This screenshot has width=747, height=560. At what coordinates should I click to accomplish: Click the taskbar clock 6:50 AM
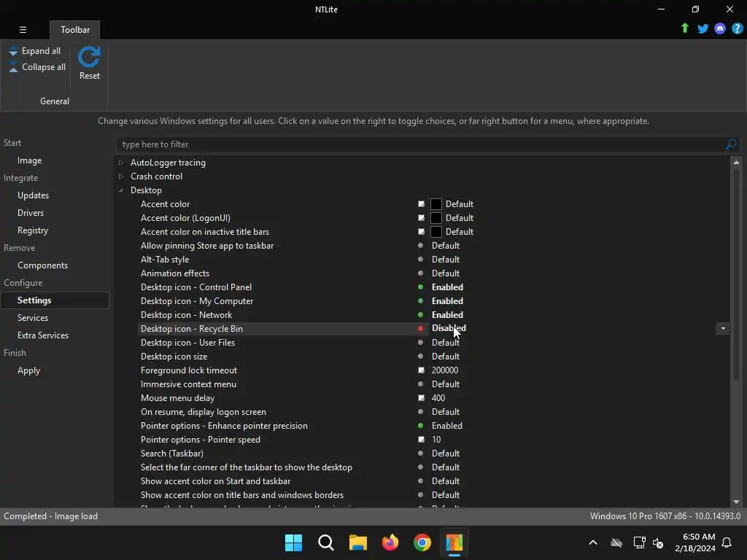pos(699,537)
